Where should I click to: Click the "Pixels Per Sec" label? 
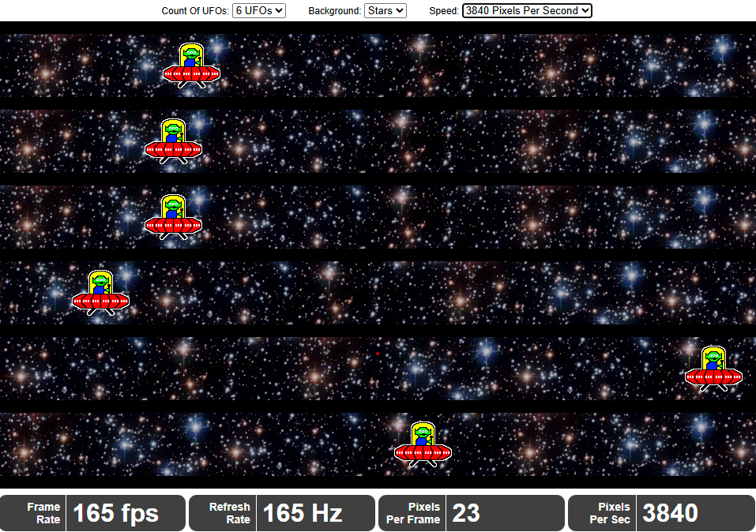click(x=610, y=513)
